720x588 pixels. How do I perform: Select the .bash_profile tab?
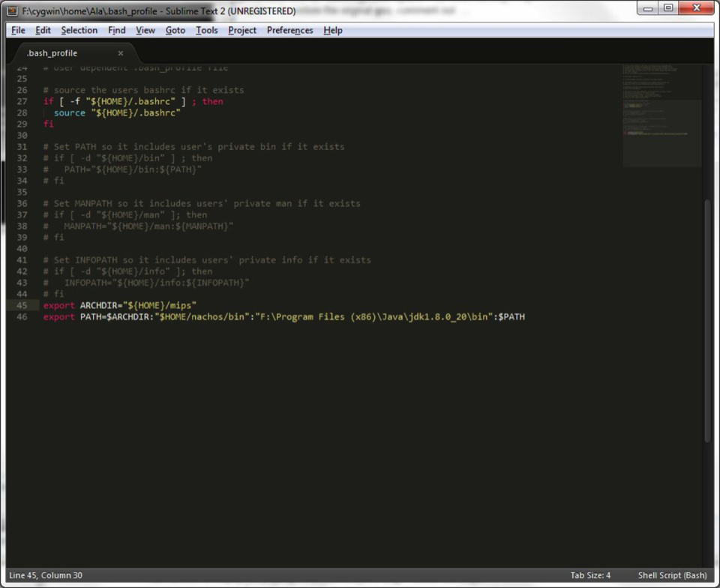coord(52,53)
